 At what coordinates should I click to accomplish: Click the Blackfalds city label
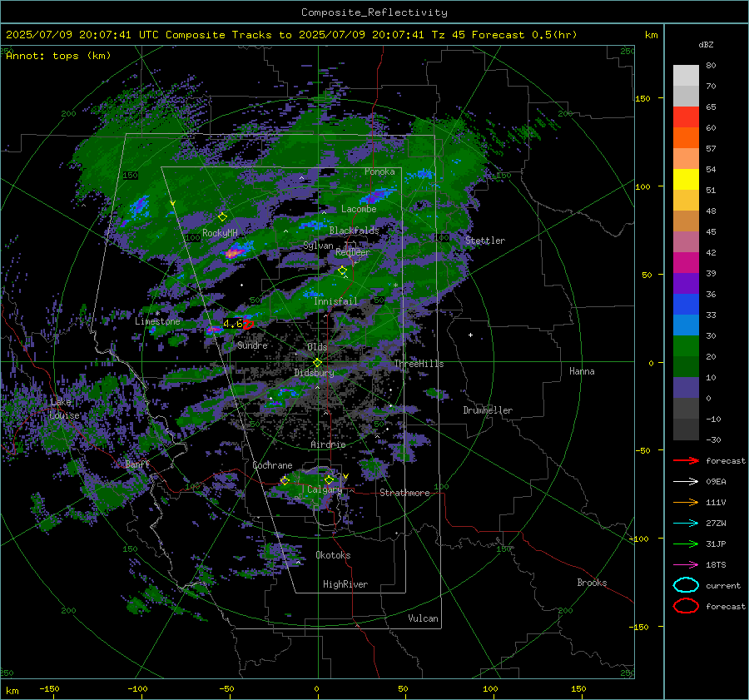[354, 231]
